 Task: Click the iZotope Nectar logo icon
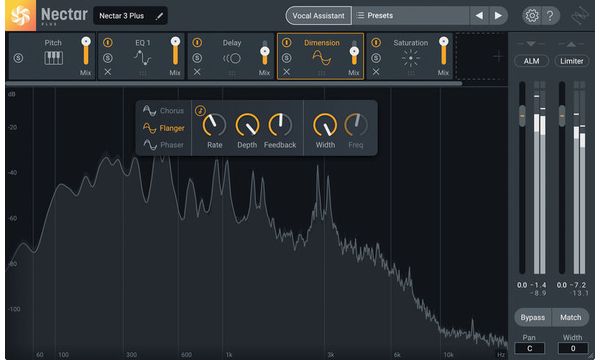pos(20,15)
